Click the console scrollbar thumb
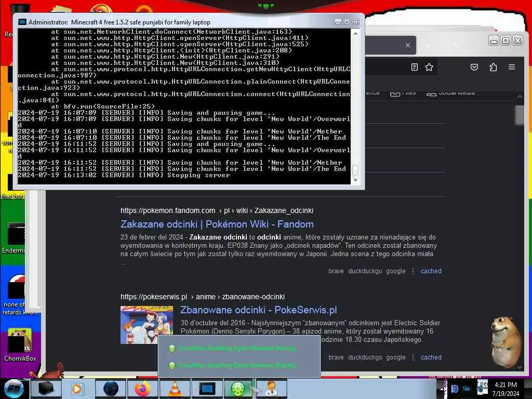532x399 pixels. tap(355, 170)
